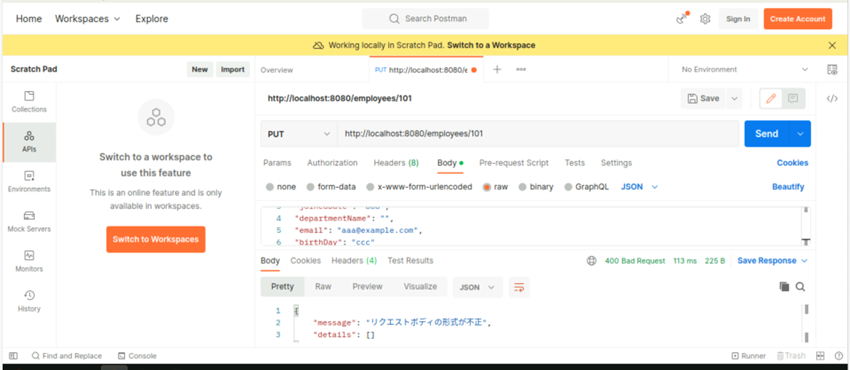The image size is (850, 370).
Task: Add a new request tab
Action: point(497,69)
